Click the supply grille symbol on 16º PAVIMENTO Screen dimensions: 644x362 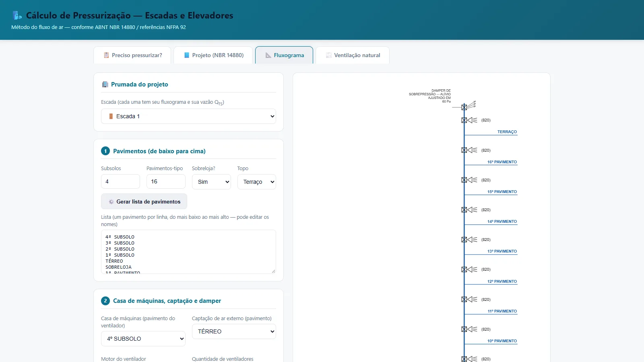click(469, 150)
